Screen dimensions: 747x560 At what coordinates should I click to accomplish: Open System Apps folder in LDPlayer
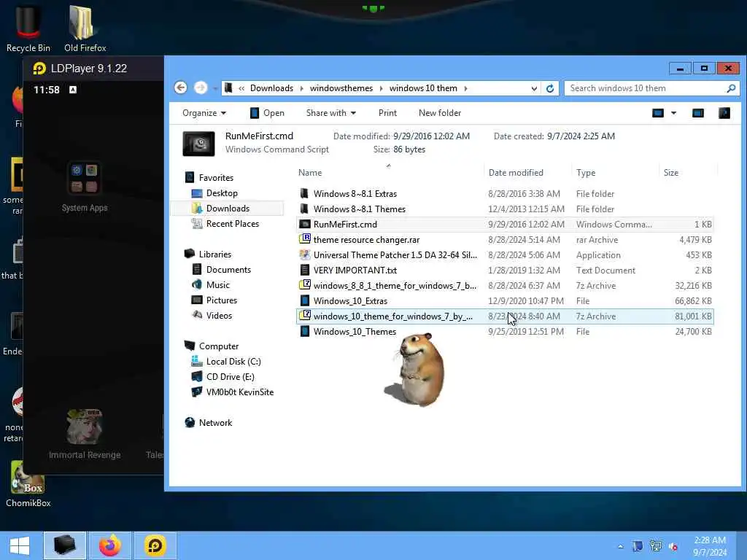85,187
